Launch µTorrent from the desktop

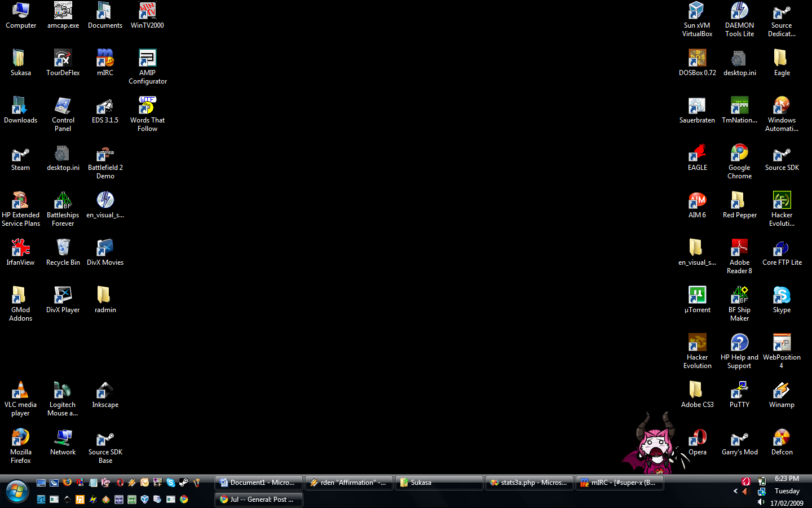(698, 300)
